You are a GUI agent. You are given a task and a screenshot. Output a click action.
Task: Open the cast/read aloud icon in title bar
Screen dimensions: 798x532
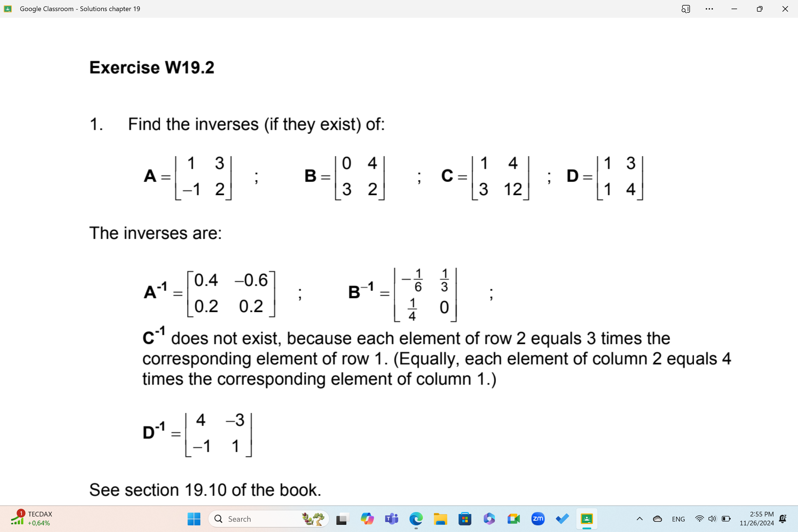(685, 9)
